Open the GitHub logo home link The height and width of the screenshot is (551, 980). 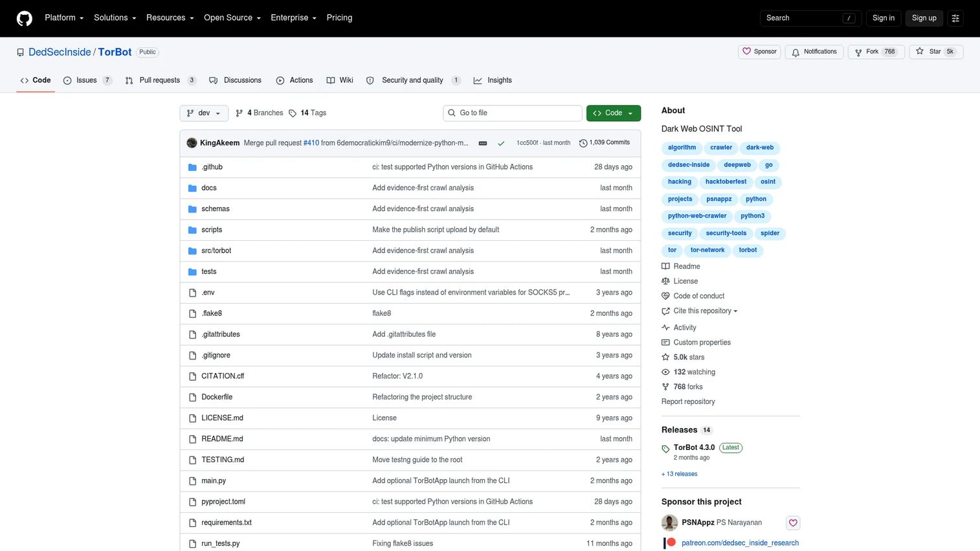(x=25, y=18)
